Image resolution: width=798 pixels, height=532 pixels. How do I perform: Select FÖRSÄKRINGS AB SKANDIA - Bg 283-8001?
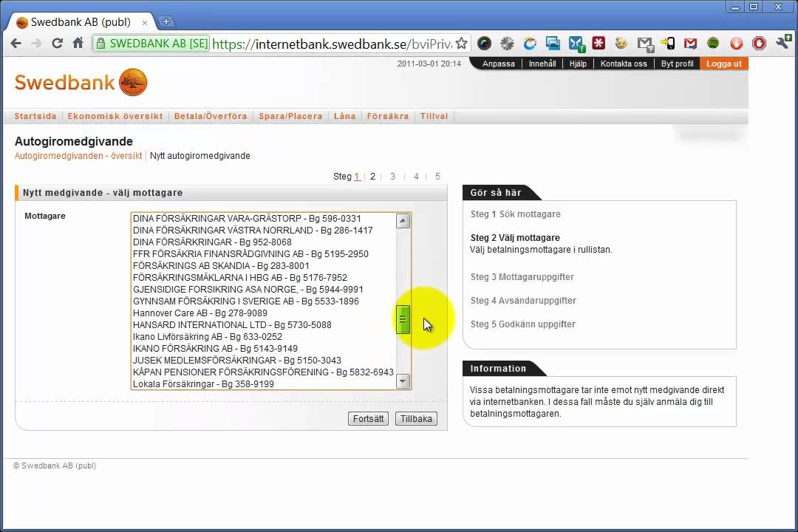263,266
